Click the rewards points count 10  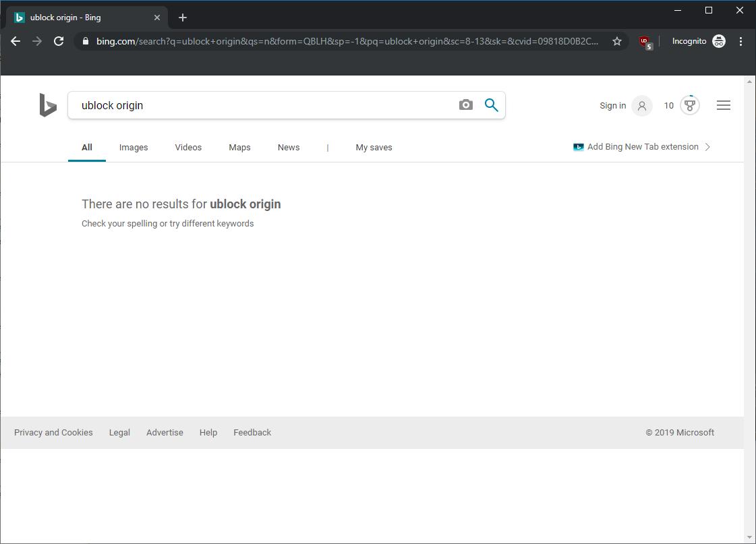pos(668,106)
